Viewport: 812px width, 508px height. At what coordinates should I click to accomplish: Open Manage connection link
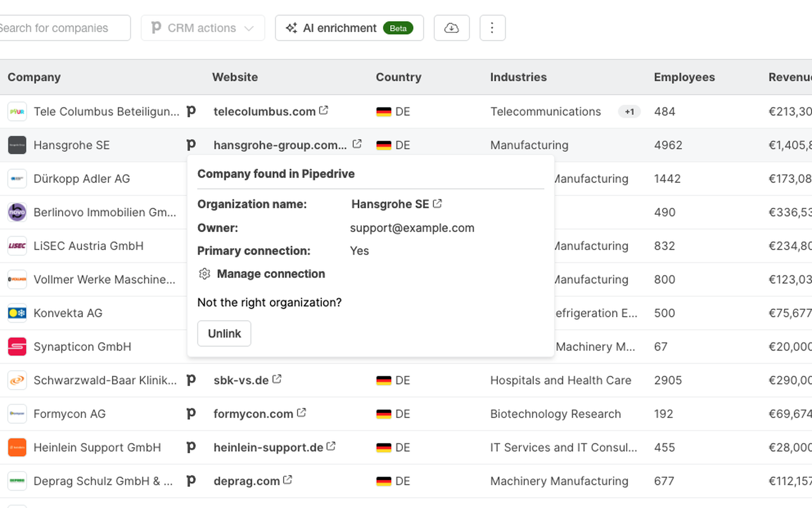pos(271,274)
